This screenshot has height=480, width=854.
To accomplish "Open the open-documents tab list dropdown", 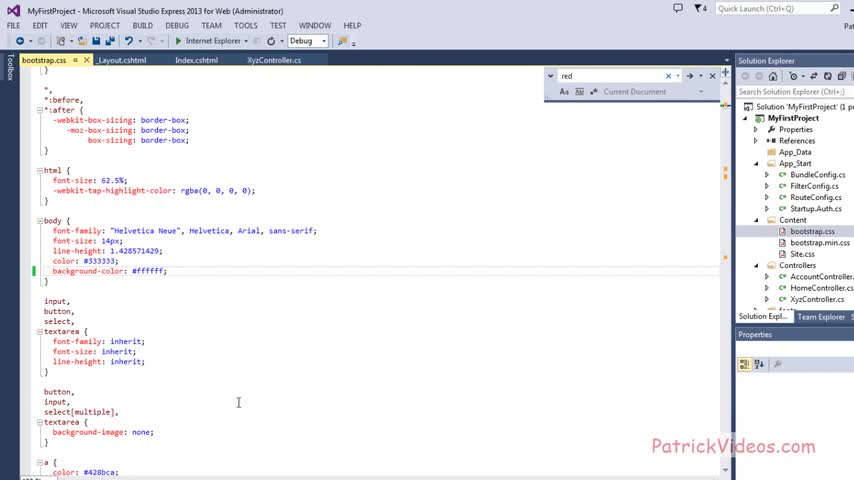I will pos(727,60).
